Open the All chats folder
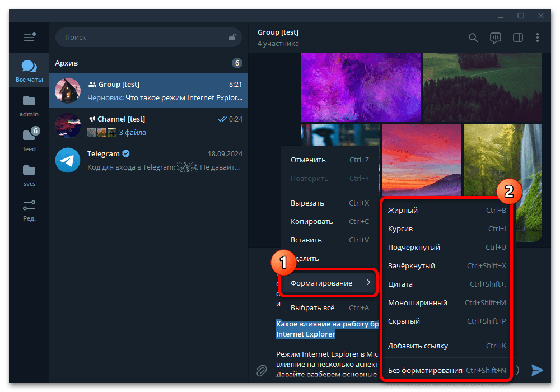 point(29,71)
